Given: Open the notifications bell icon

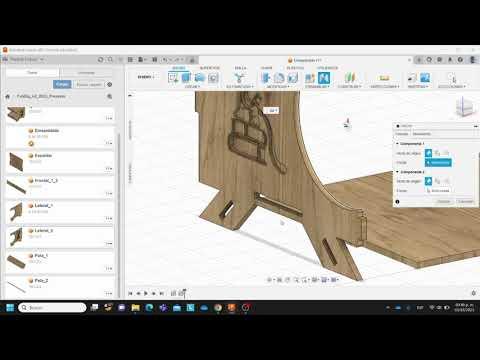Looking at the screenshot, I should [450, 60].
